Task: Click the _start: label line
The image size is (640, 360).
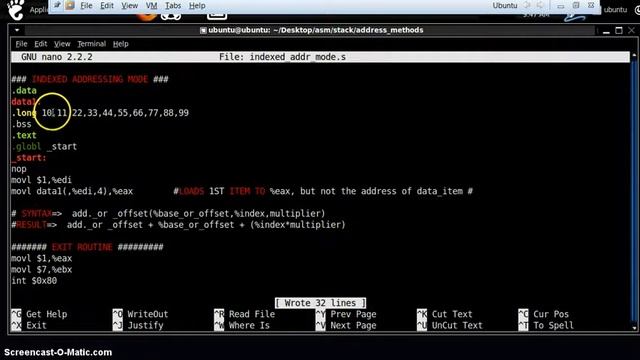Action: click(x=29, y=158)
